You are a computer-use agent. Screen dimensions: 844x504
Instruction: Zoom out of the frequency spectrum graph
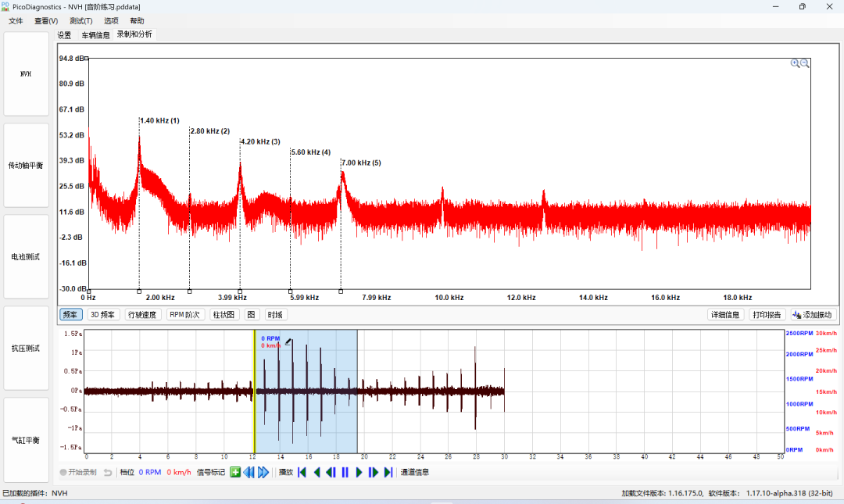(805, 63)
